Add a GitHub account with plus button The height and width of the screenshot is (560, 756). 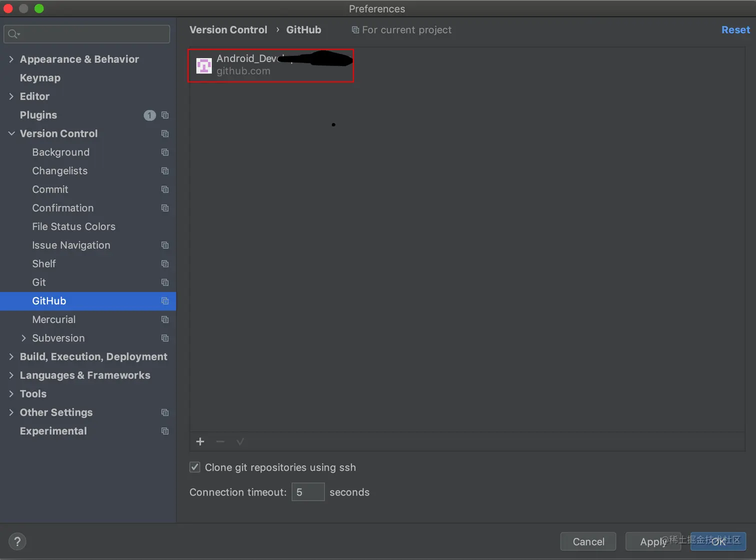tap(200, 441)
